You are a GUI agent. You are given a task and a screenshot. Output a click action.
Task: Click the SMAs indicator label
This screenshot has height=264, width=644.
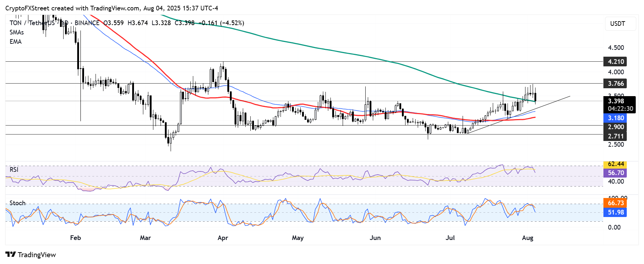17,32
